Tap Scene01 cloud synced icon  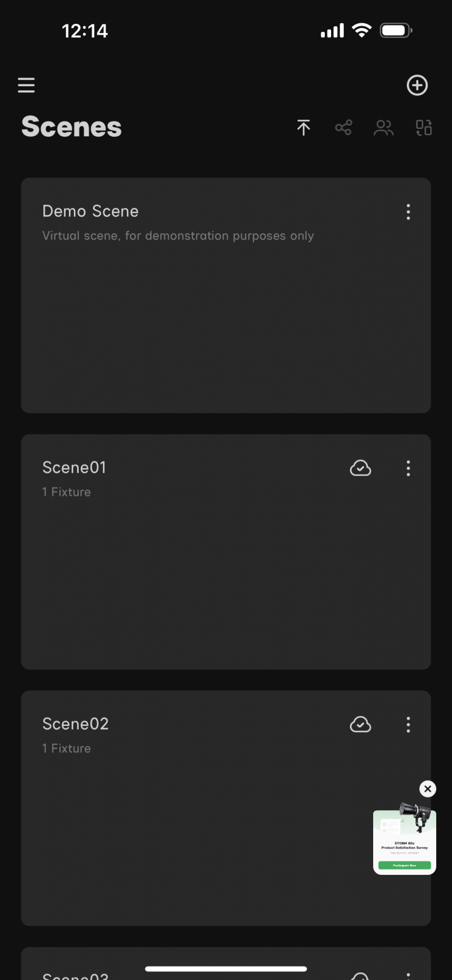click(x=360, y=469)
